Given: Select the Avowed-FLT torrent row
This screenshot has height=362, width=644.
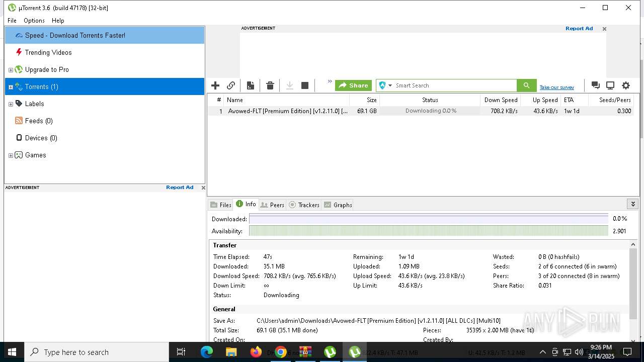Looking at the screenshot, I should [421, 111].
